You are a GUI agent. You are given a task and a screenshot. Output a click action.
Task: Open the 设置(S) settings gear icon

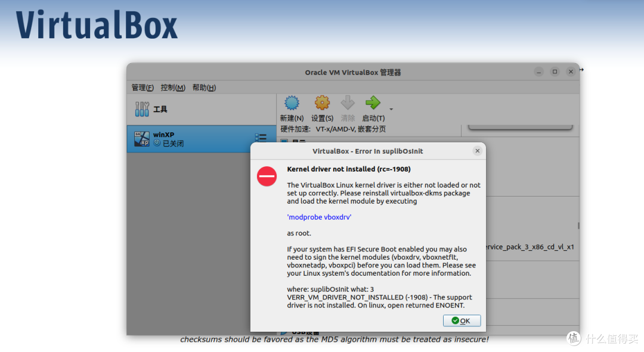[322, 102]
